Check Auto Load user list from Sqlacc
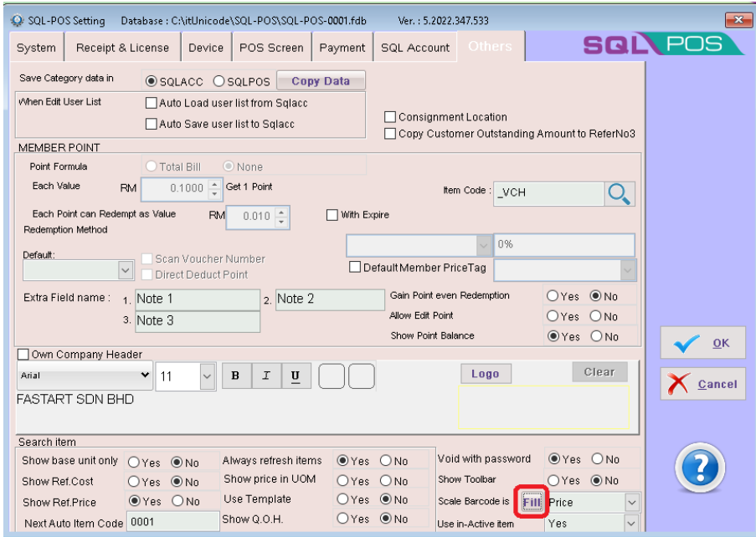Screen dimensions: 756x537 coord(152,103)
